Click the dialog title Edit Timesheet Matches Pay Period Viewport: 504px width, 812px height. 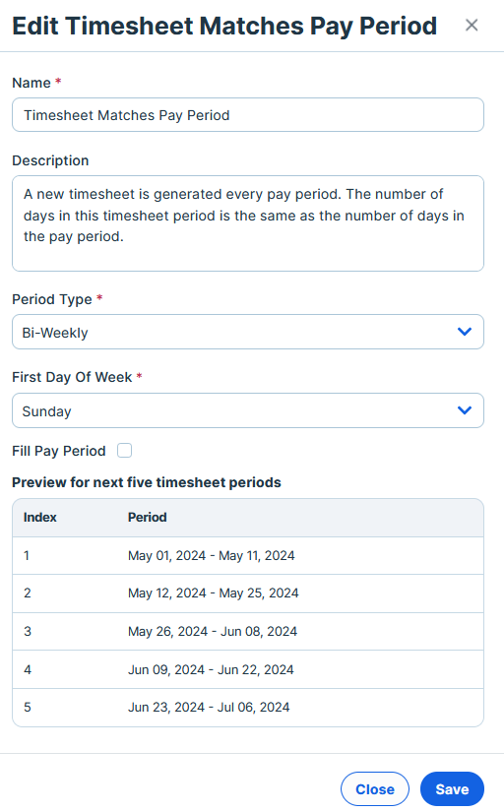(224, 26)
